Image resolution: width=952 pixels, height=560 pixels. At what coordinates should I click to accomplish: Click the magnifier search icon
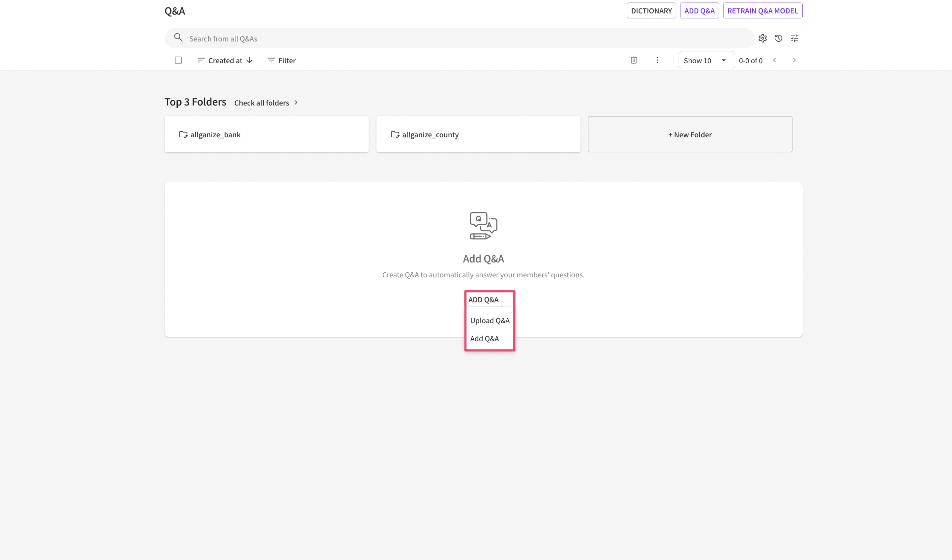(178, 37)
